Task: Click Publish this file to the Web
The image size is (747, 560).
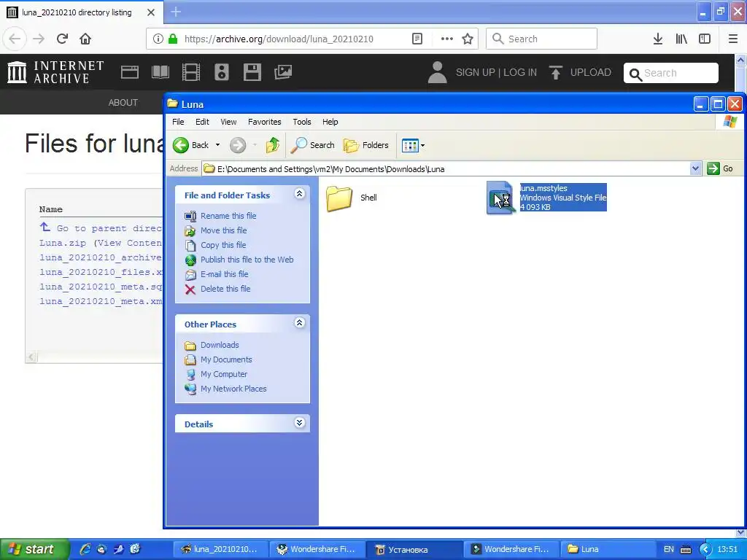Action: [x=247, y=260]
